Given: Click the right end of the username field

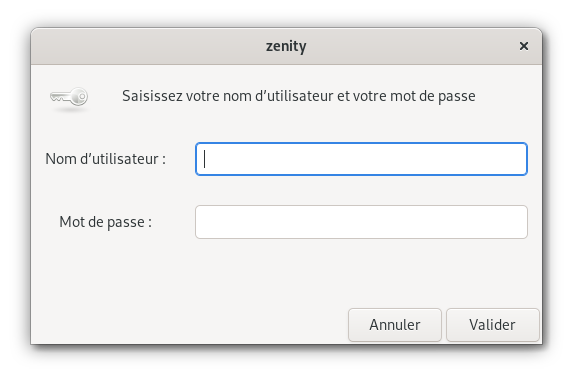Looking at the screenshot, I should pyautogui.click(x=515, y=159).
